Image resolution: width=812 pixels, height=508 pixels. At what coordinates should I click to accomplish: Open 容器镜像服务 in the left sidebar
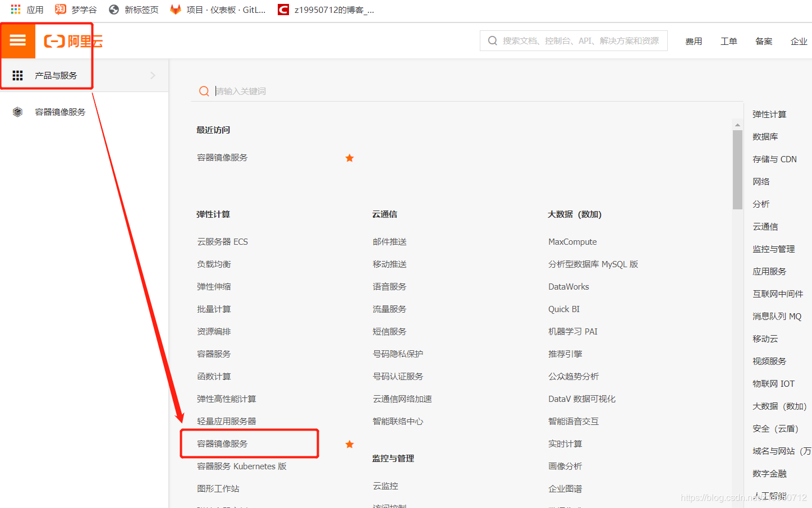60,112
